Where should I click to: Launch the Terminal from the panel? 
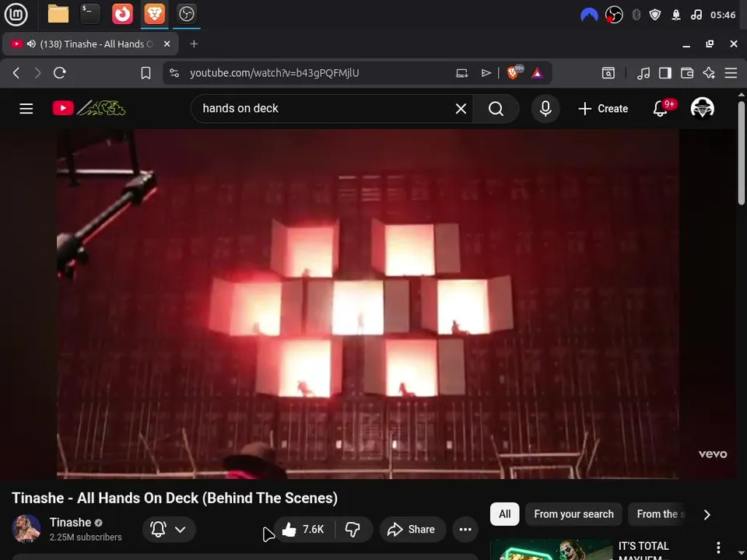[x=90, y=14]
